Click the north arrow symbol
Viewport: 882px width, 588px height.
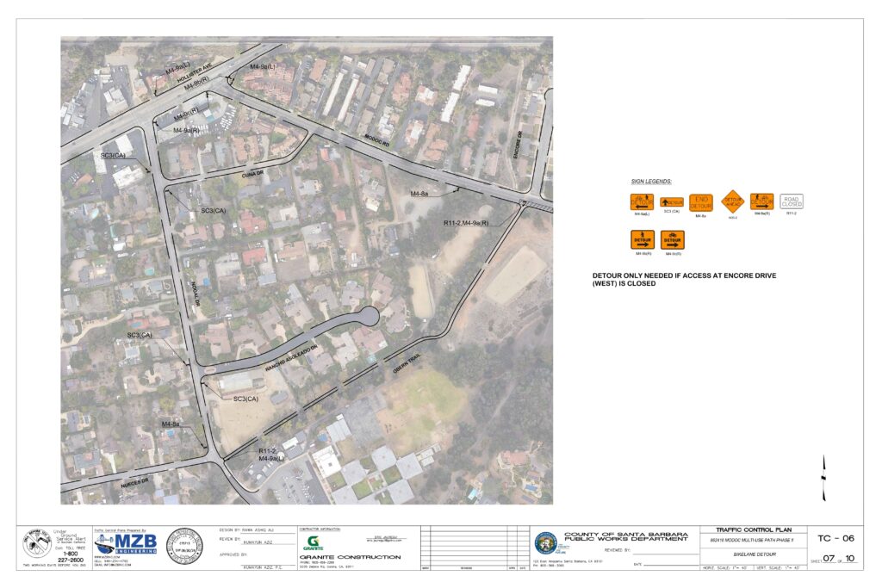point(823,479)
